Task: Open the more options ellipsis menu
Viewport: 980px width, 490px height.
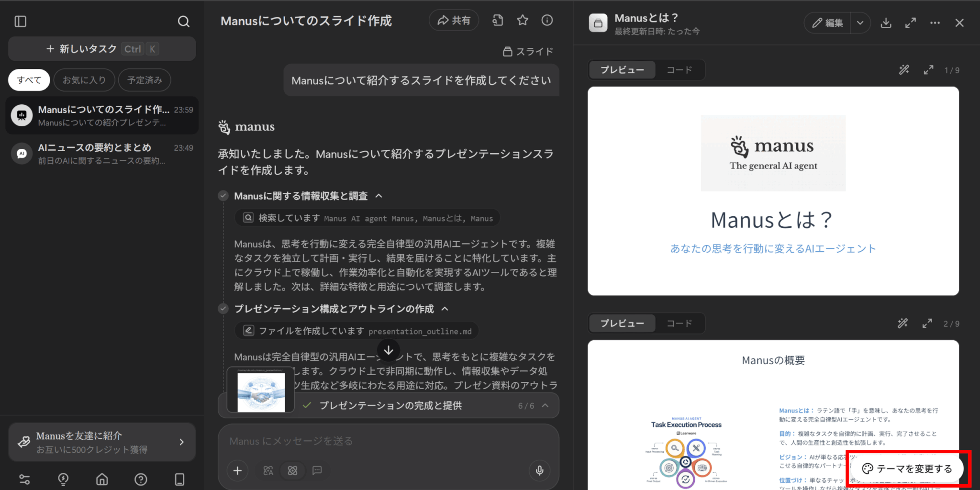Action: (935, 22)
